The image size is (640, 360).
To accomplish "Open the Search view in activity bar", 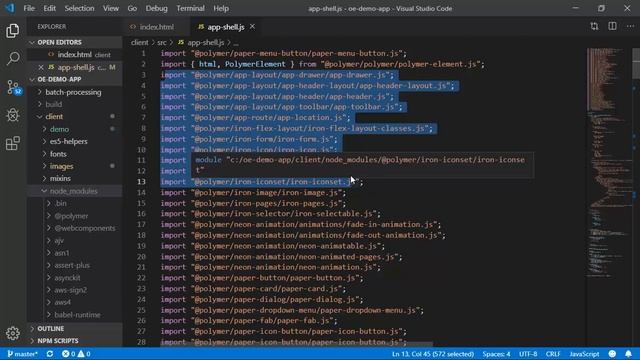I will (x=13, y=58).
